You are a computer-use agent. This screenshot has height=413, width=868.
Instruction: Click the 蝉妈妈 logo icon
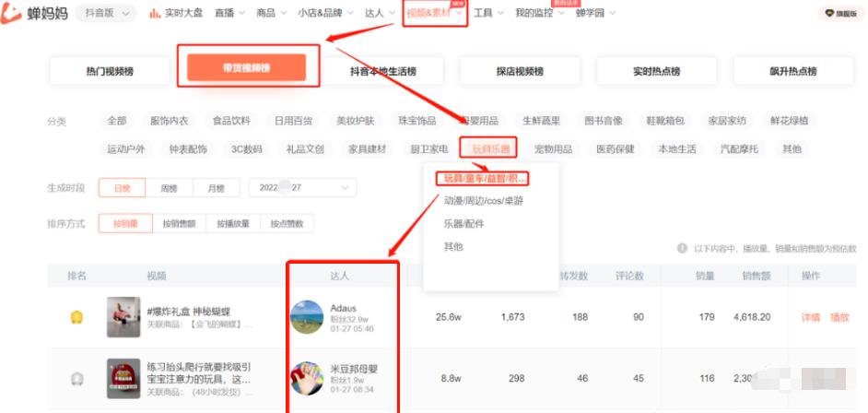pos(12,14)
